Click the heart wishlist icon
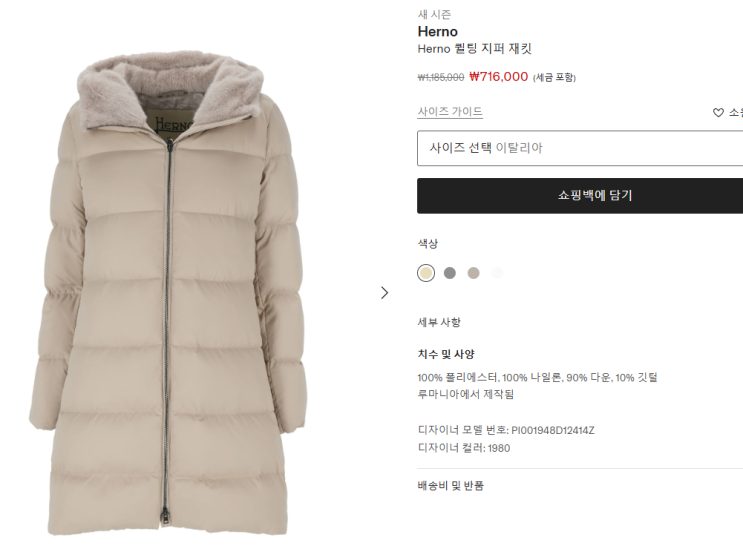The image size is (743, 546). [718, 113]
